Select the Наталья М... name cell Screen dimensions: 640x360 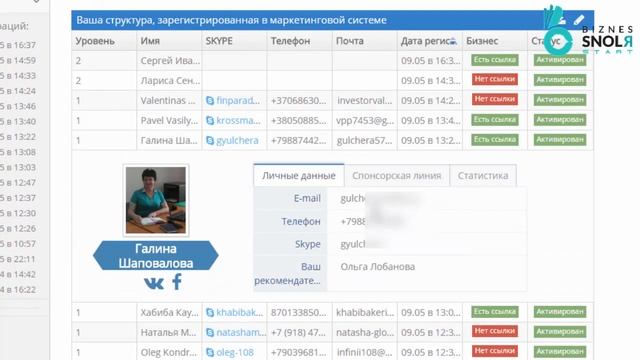click(169, 333)
